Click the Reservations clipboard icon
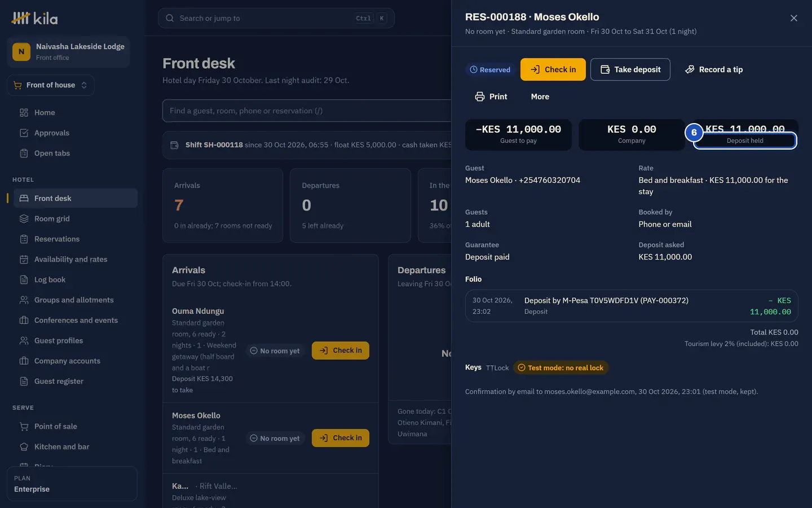This screenshot has height=508, width=812. (24, 239)
